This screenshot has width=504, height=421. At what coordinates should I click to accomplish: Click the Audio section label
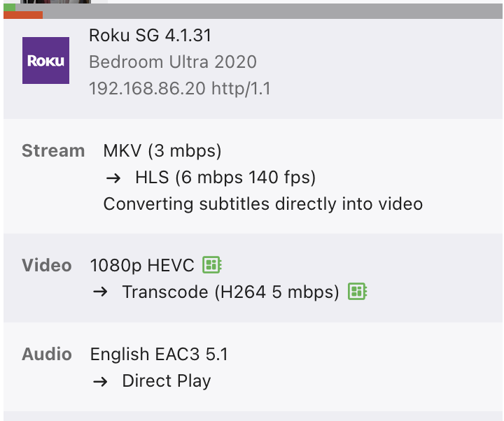pyautogui.click(x=47, y=355)
